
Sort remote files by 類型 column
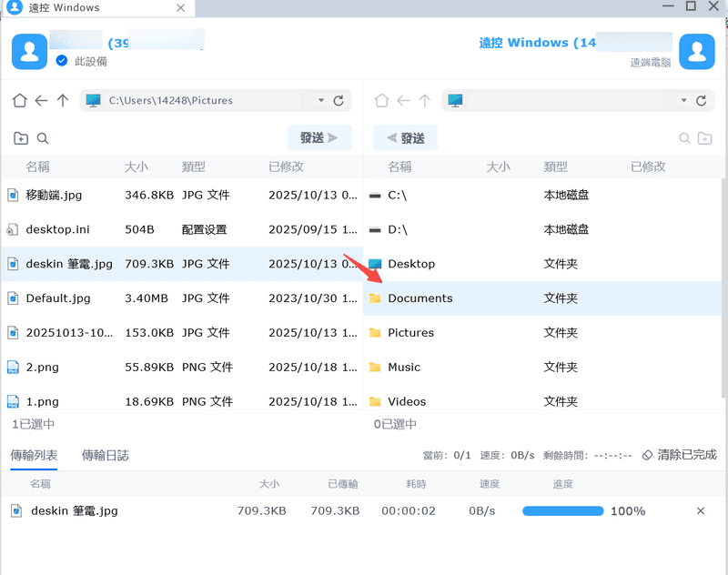(556, 166)
